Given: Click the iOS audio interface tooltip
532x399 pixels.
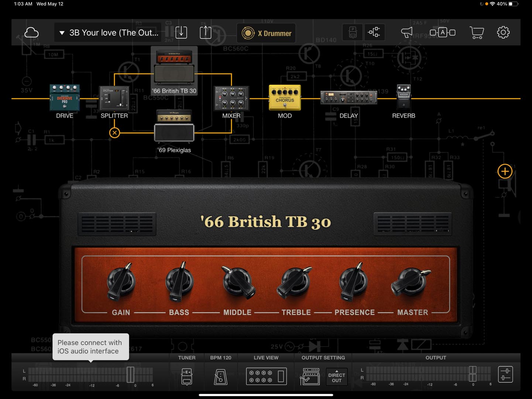Looking at the screenshot, I should (x=91, y=347).
